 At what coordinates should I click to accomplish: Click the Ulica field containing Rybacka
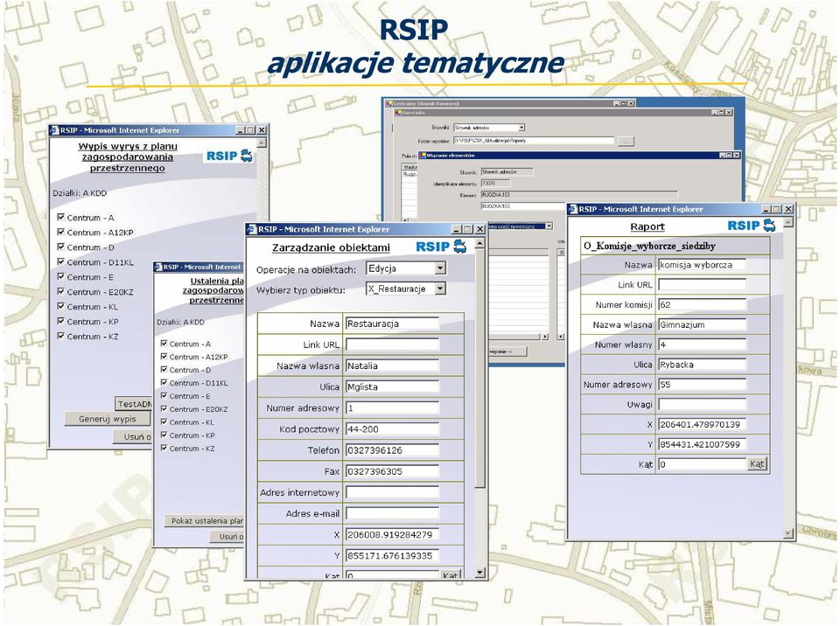702,365
